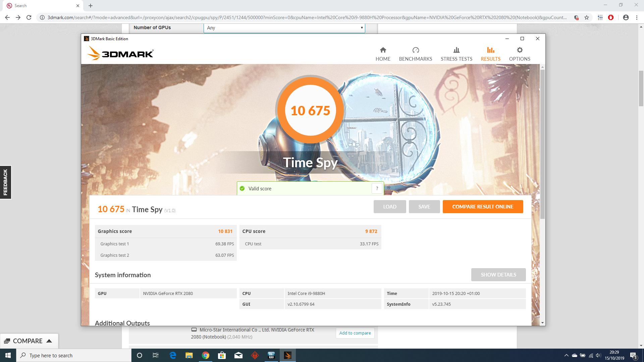Image resolution: width=644 pixels, height=362 pixels.
Task: Click SHOW DETAILS for system information
Action: click(498, 275)
